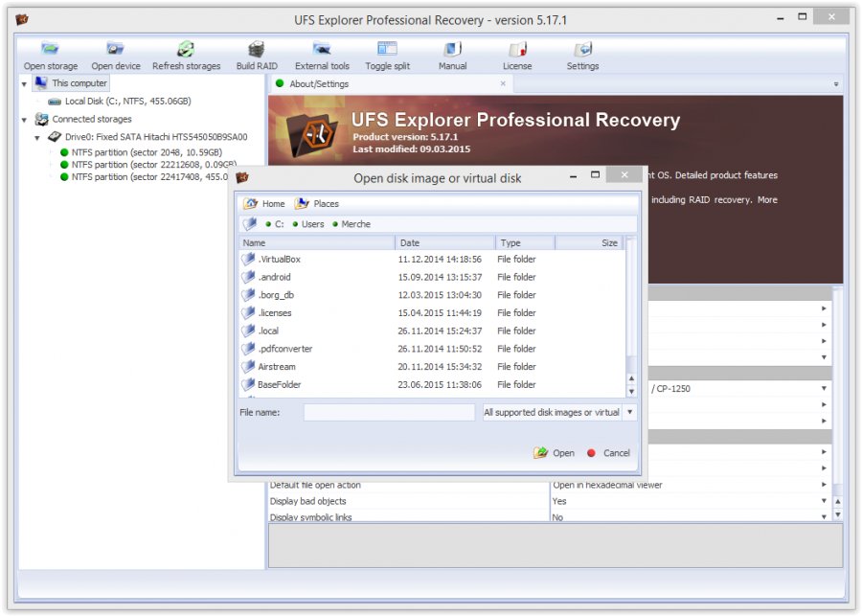This screenshot has width=862, height=616.
Task: Select Connected storages node
Action: (83, 119)
